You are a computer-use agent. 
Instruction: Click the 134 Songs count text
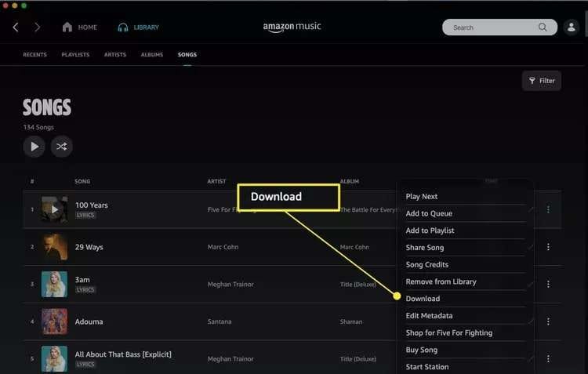(x=38, y=127)
